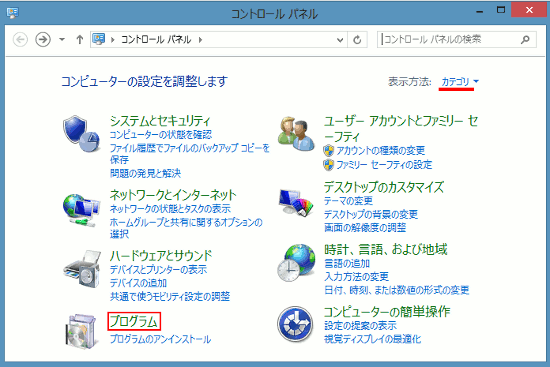Image resolution: width=550 pixels, height=367 pixels.
Task: Click デバイスの追加 link
Action: coord(138,283)
